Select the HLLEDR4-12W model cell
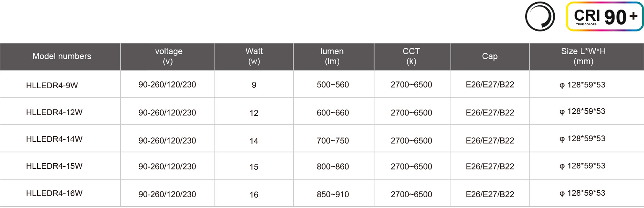 (54, 112)
